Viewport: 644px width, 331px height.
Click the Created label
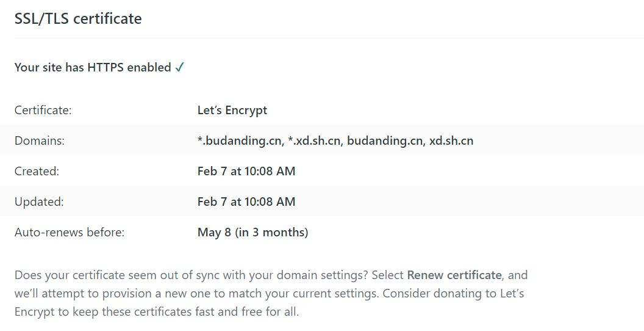click(37, 172)
